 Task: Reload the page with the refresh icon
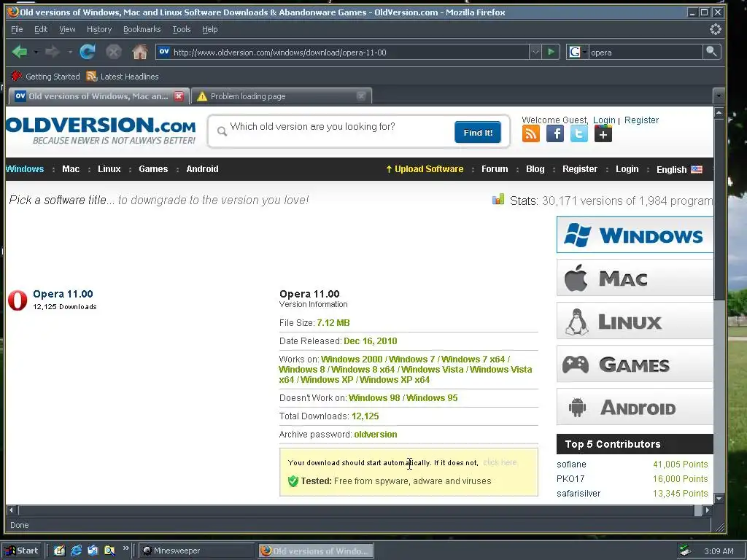click(88, 52)
